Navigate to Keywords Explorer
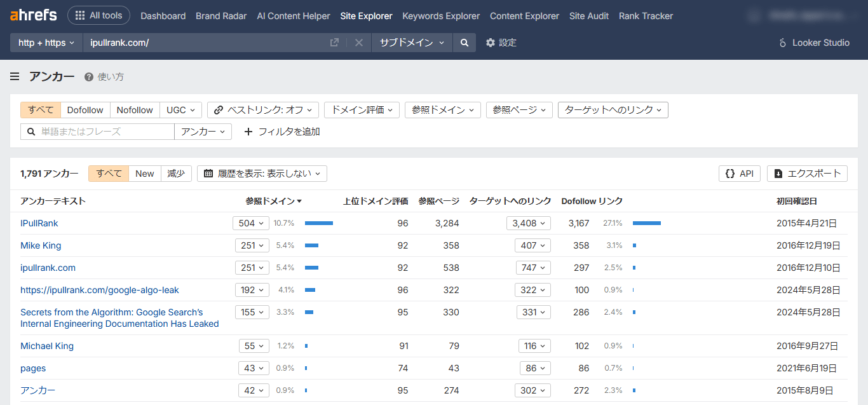The width and height of the screenshot is (868, 405). 440,15
